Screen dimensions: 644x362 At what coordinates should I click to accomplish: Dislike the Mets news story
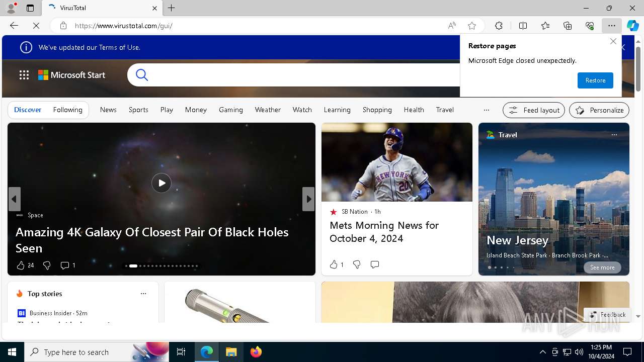coord(357,264)
